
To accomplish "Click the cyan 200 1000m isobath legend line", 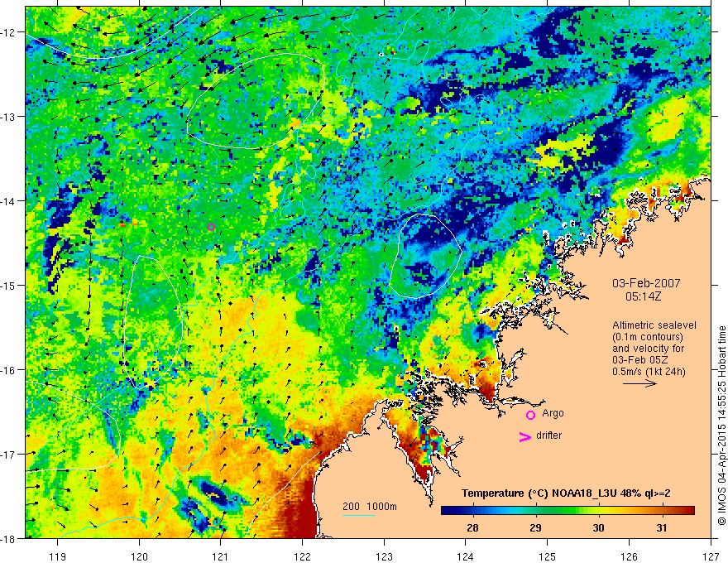I will pos(358,515).
